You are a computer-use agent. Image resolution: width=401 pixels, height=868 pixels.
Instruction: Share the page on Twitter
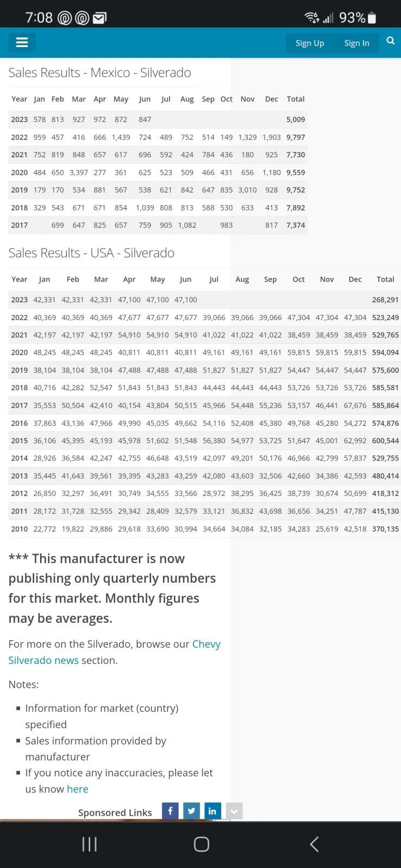tap(191, 811)
